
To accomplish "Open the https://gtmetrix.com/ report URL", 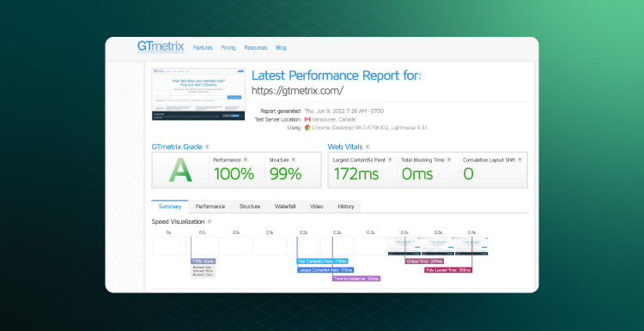I will pyautogui.click(x=297, y=91).
